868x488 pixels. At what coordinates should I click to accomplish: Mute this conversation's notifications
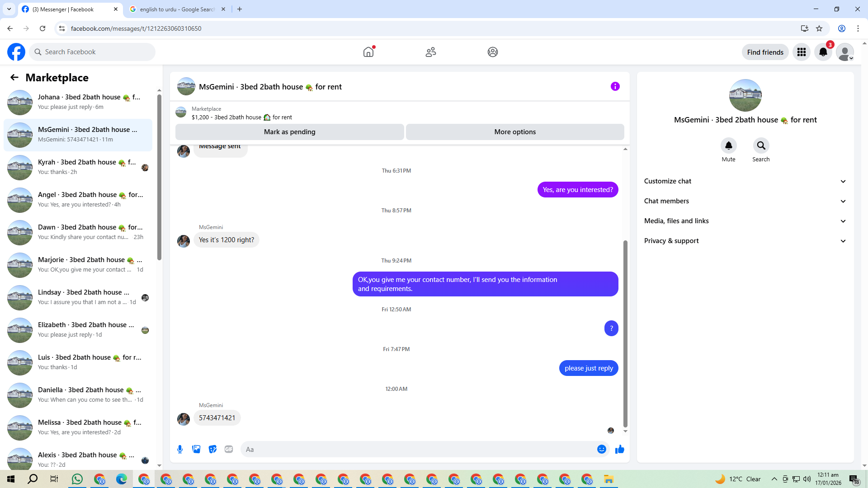pos(728,146)
